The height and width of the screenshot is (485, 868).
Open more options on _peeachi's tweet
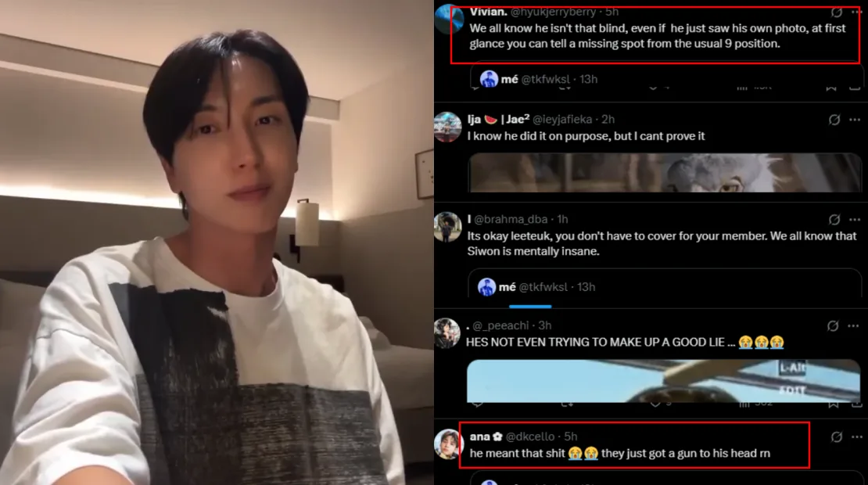pos(853,325)
